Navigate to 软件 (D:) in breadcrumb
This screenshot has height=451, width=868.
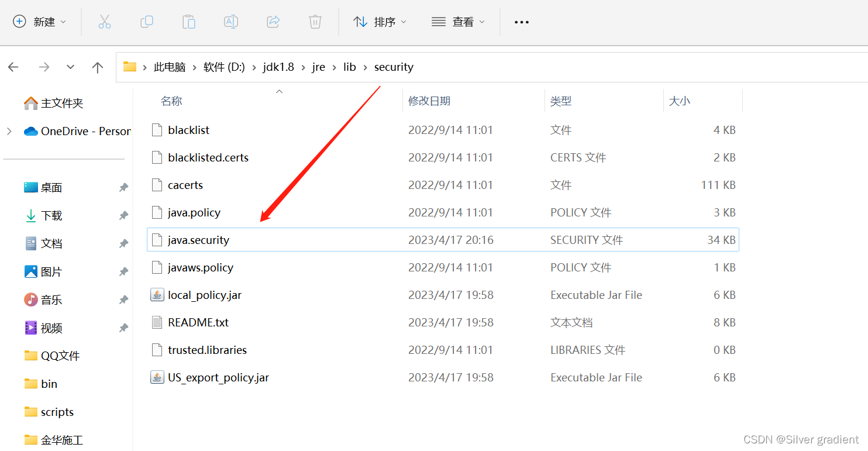click(x=225, y=67)
